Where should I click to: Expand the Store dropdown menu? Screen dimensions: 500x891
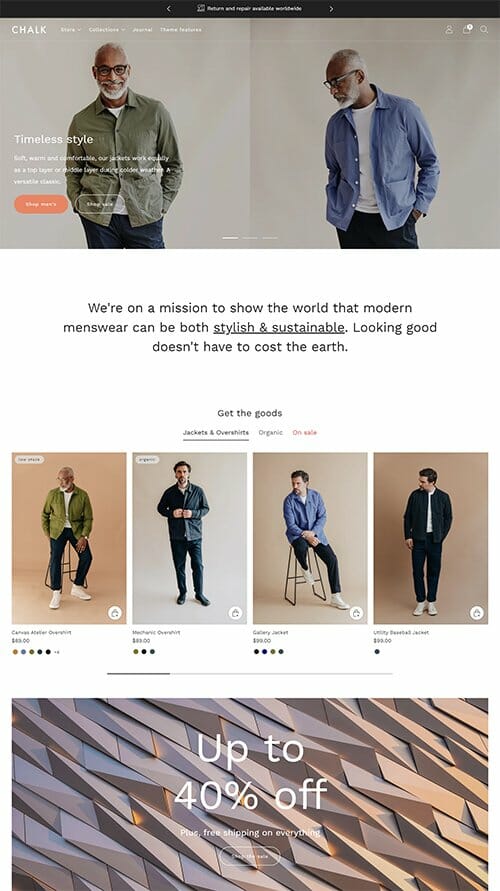pos(71,30)
